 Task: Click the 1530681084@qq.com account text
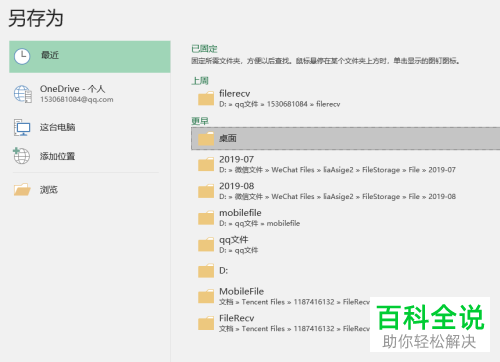pyautogui.click(x=77, y=100)
